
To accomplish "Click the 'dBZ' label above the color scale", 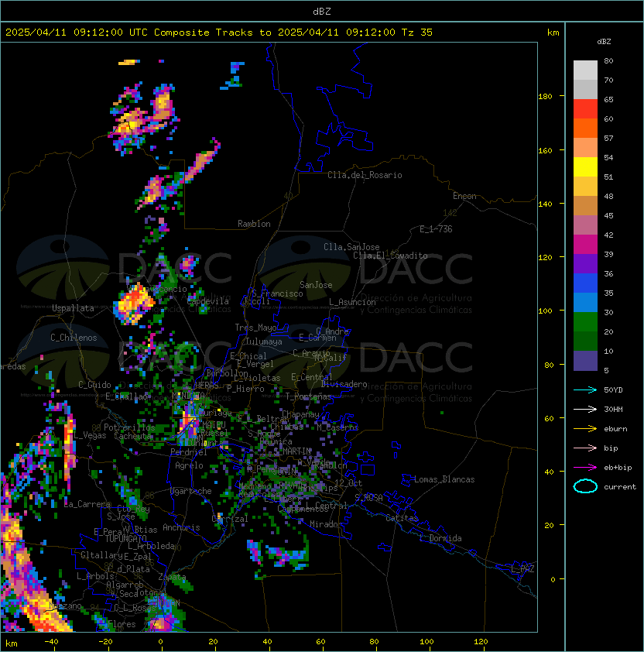I will click(604, 42).
